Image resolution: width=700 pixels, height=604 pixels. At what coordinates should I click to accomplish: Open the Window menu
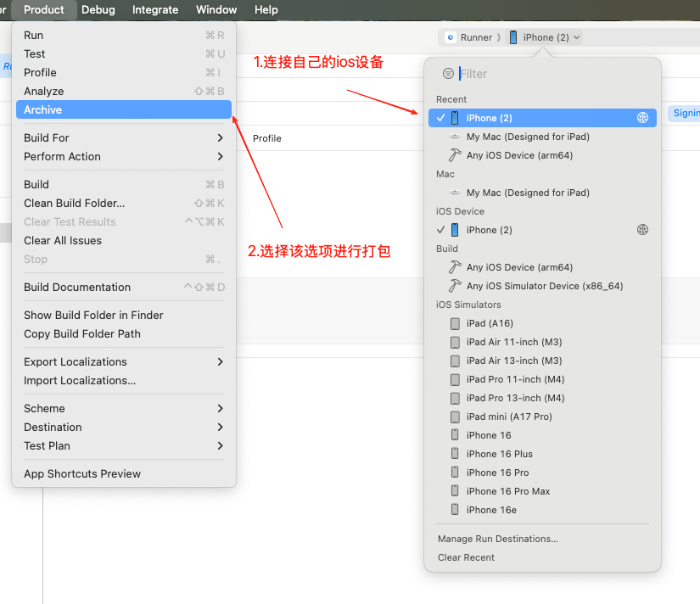click(216, 9)
